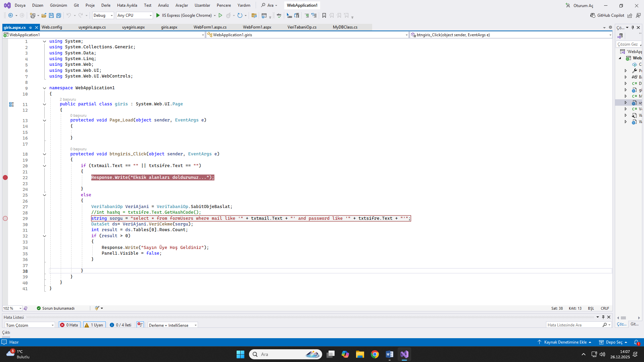This screenshot has height=362, width=644.
Task: Open File Explorer from the taskbar
Action: coord(360,354)
